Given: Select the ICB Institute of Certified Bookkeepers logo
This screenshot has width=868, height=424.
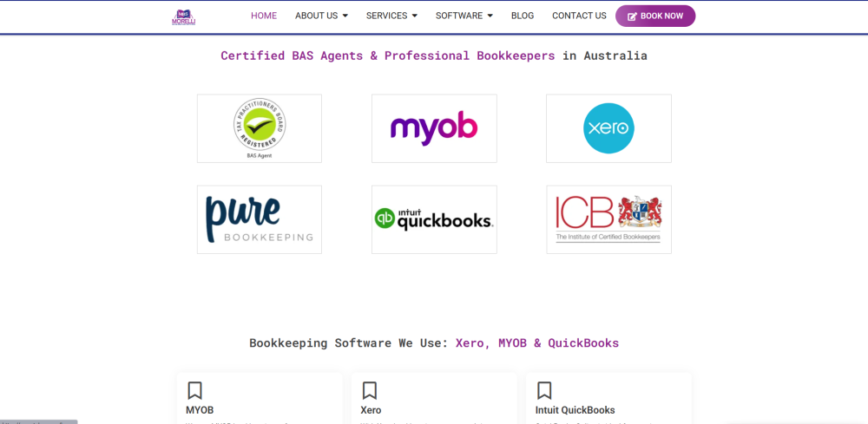Looking at the screenshot, I should point(609,219).
